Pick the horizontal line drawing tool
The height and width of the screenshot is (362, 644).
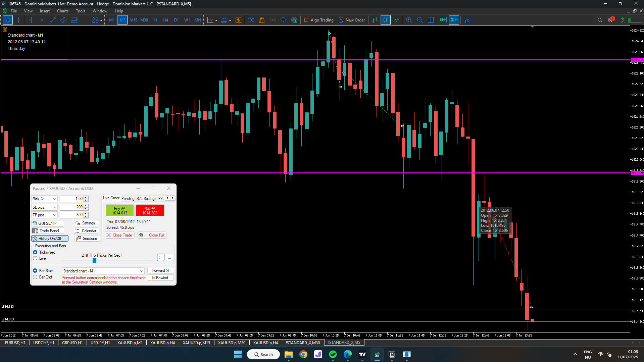42,20
